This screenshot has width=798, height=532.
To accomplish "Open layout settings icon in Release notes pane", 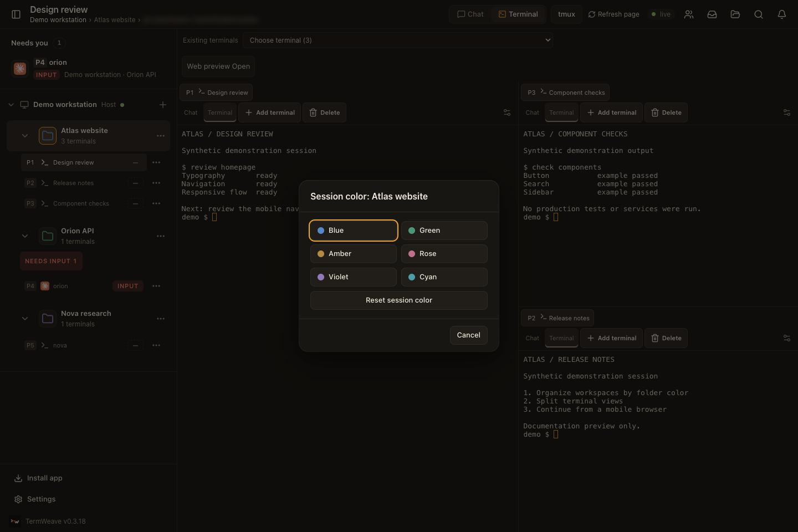I will [787, 338].
